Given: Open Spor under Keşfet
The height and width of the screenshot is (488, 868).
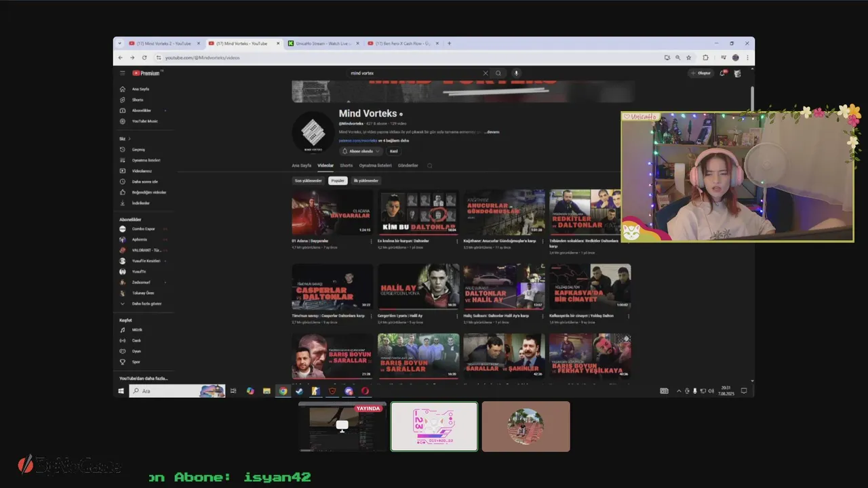Looking at the screenshot, I should (136, 362).
